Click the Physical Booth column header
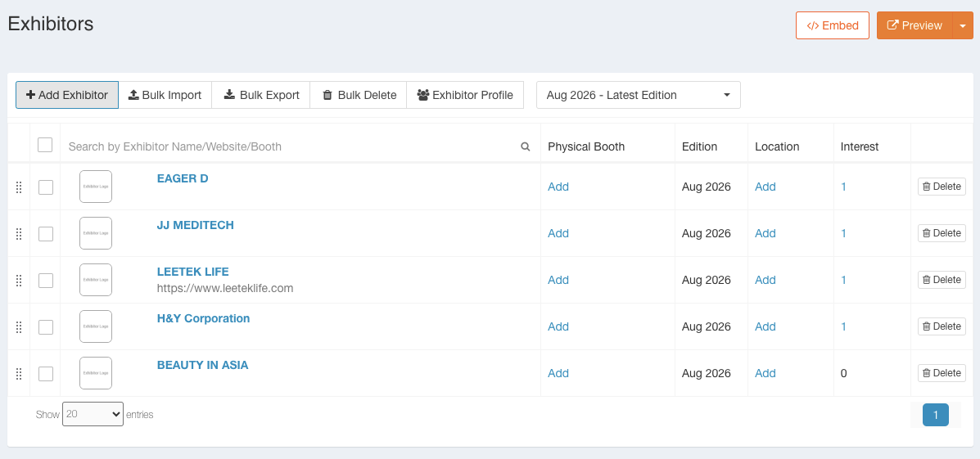Image resolution: width=980 pixels, height=459 pixels. point(586,146)
